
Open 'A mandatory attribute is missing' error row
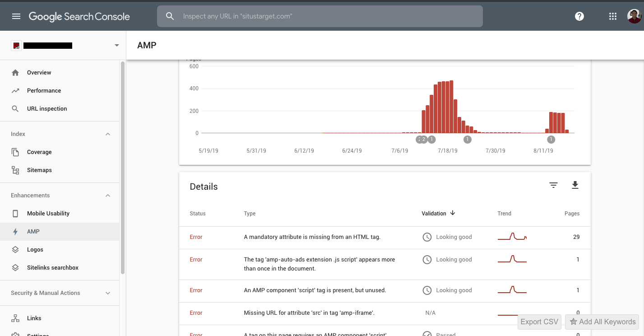point(385,238)
